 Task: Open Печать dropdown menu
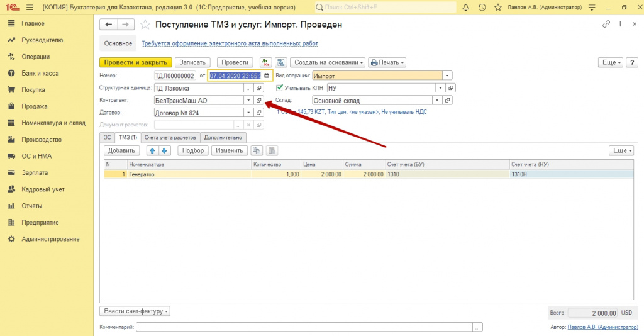click(x=387, y=62)
